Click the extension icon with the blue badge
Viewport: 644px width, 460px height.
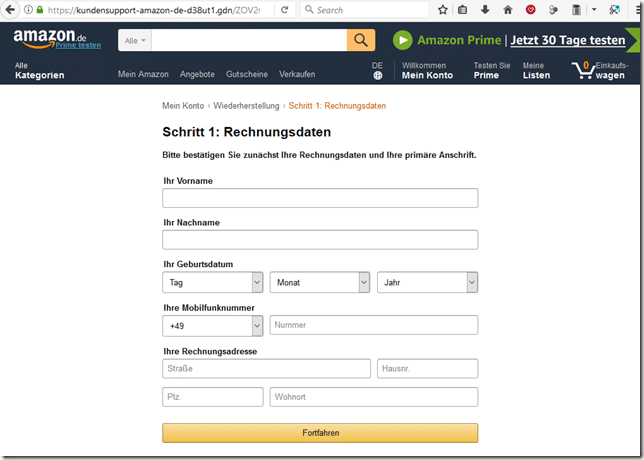click(x=614, y=10)
